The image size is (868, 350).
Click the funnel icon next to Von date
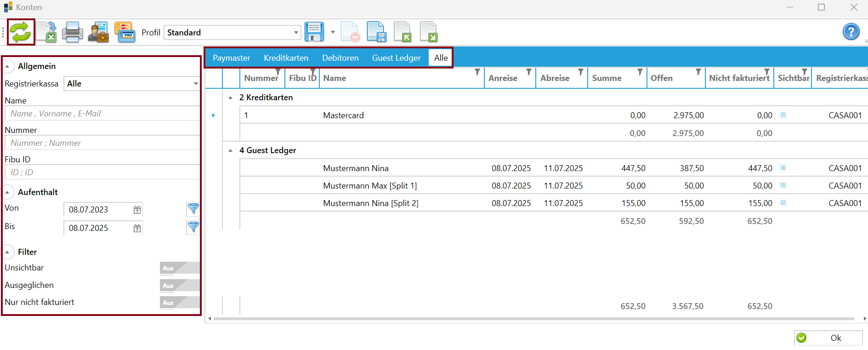(x=193, y=209)
